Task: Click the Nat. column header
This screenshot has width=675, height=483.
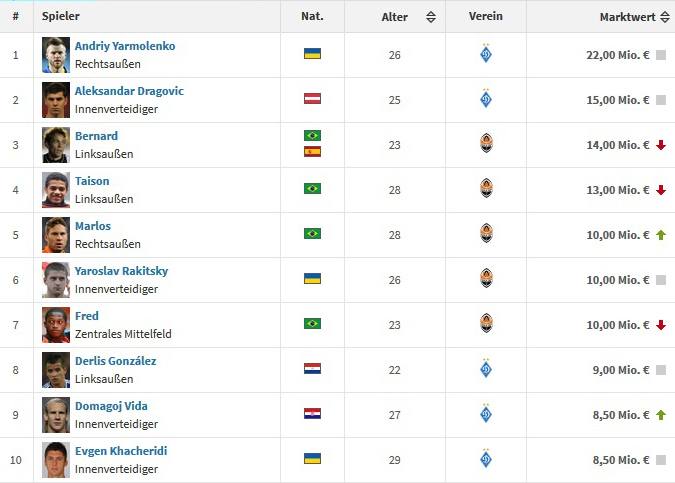Action: tap(312, 16)
